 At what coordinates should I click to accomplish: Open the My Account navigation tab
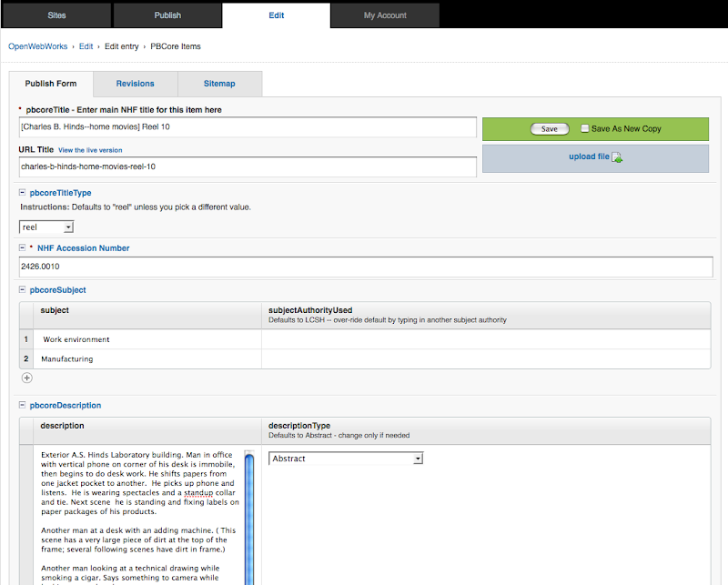coord(385,15)
